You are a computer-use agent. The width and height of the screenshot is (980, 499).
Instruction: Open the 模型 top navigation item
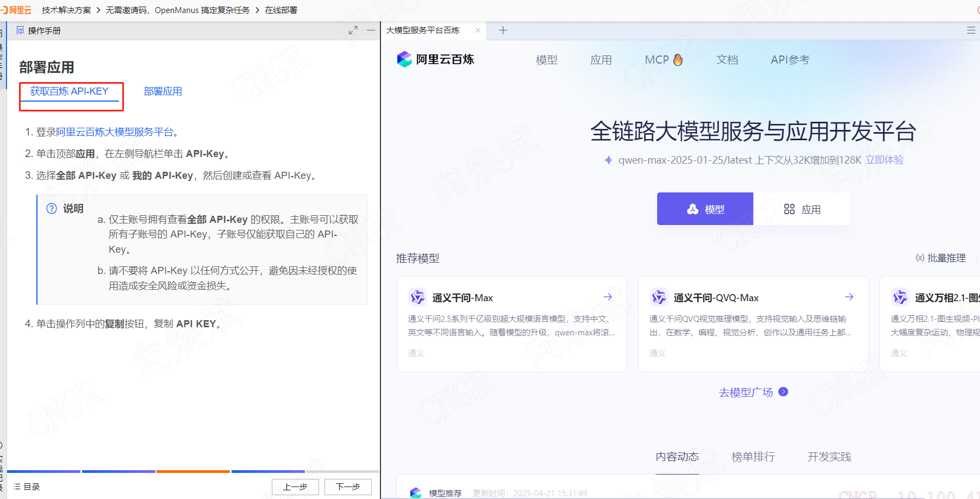[x=547, y=60]
